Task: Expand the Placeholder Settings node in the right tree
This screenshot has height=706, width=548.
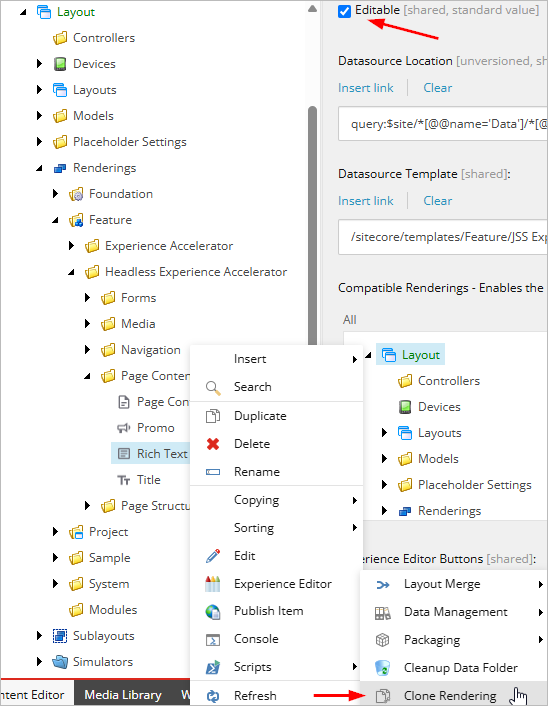Action: click(x=384, y=484)
